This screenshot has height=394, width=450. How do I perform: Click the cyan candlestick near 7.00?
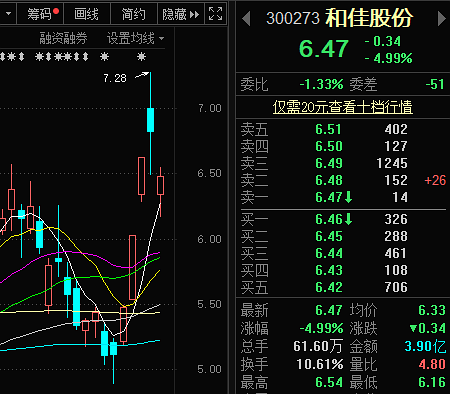151,120
